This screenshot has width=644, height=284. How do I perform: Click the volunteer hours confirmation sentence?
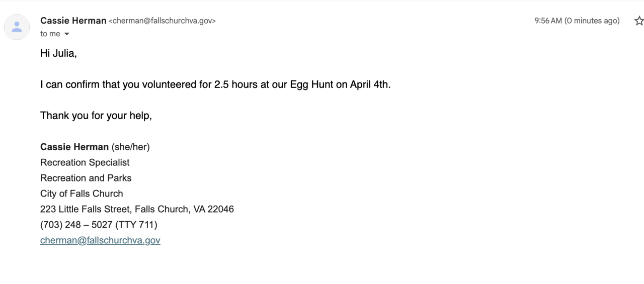click(215, 84)
